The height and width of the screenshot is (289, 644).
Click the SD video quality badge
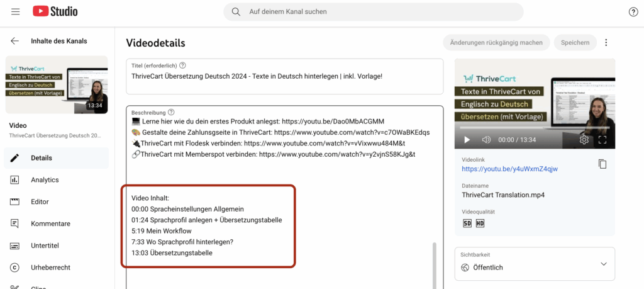tap(467, 224)
